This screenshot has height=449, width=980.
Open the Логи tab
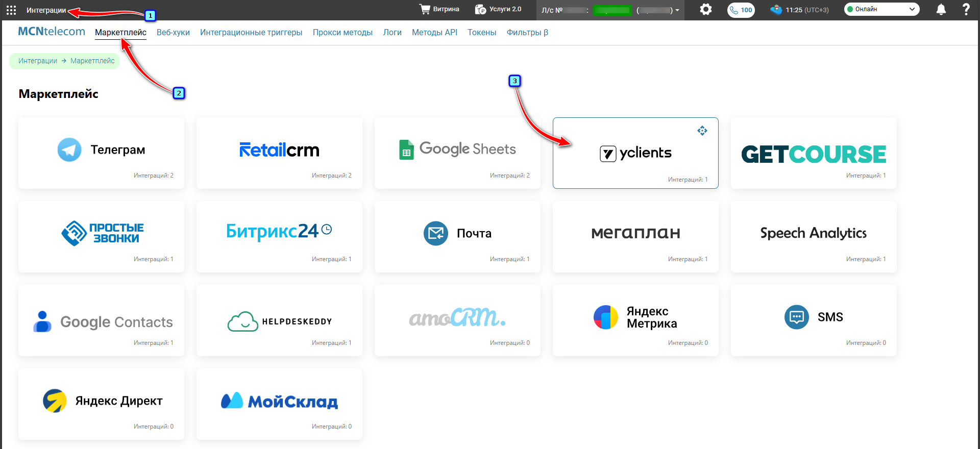tap(392, 33)
